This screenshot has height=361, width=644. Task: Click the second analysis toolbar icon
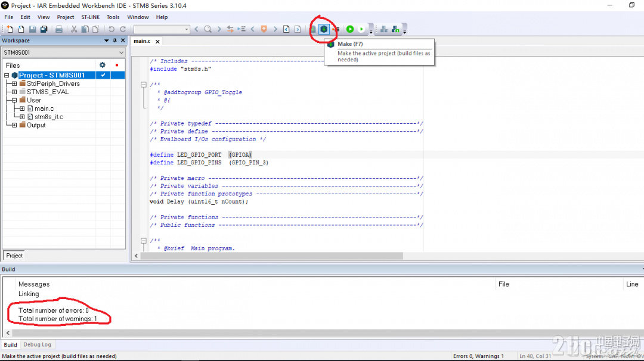395,29
